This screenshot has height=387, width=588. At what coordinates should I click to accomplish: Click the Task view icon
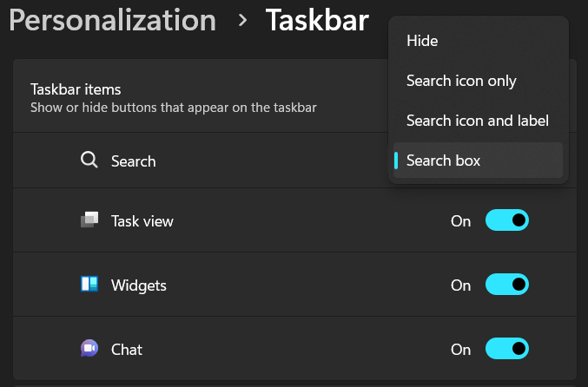[89, 221]
